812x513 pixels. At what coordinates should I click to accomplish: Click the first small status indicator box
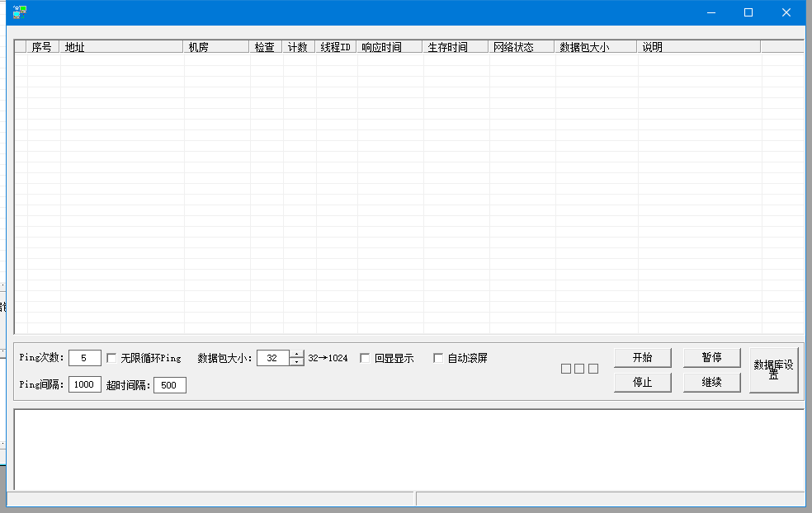click(x=566, y=369)
